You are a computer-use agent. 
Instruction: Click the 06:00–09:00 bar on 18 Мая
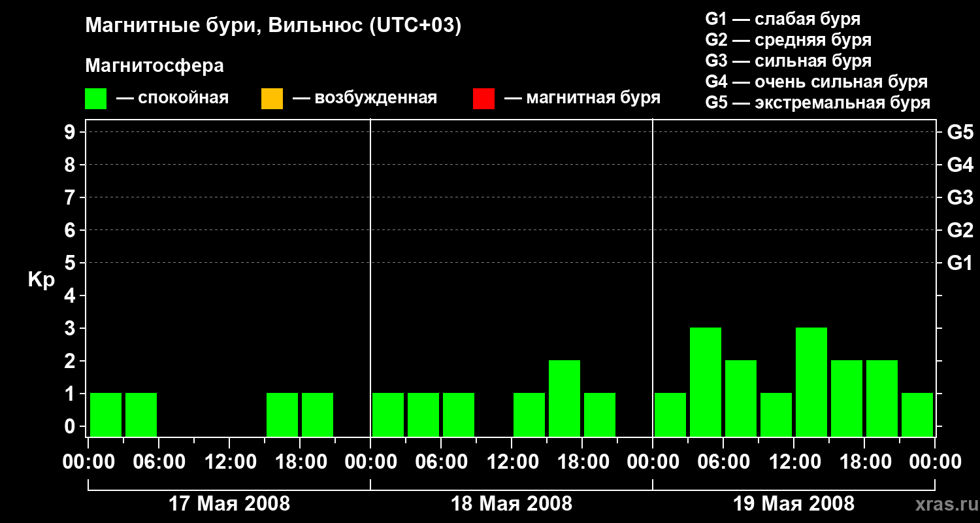pos(459,414)
